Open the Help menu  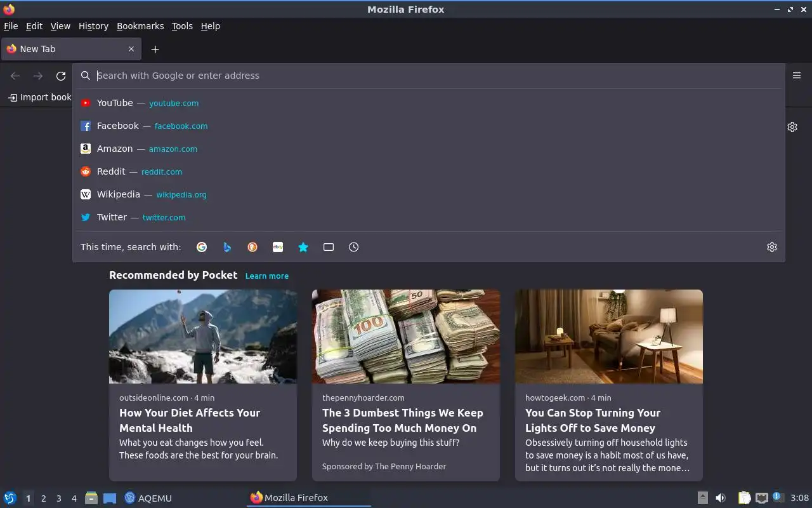[211, 26]
